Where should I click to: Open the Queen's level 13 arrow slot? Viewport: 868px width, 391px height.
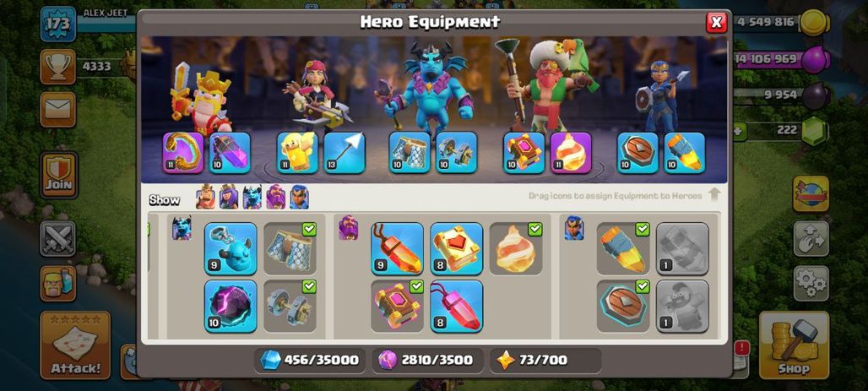(x=344, y=153)
